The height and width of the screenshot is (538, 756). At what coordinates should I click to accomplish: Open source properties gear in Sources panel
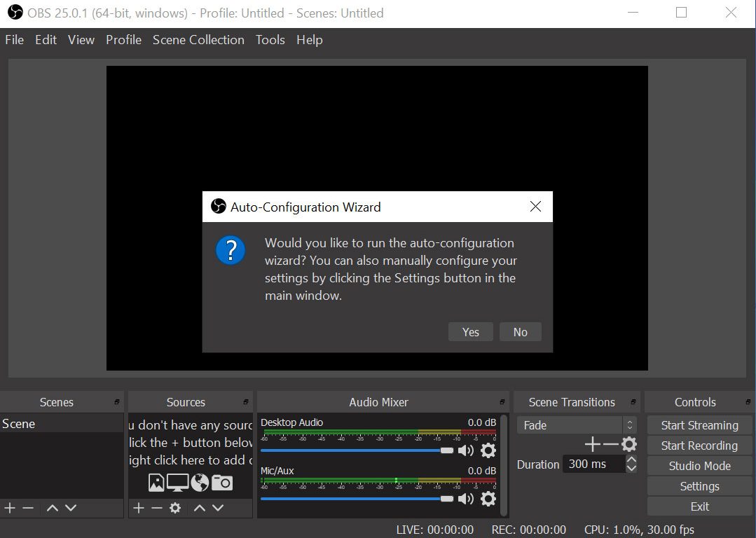[175, 508]
